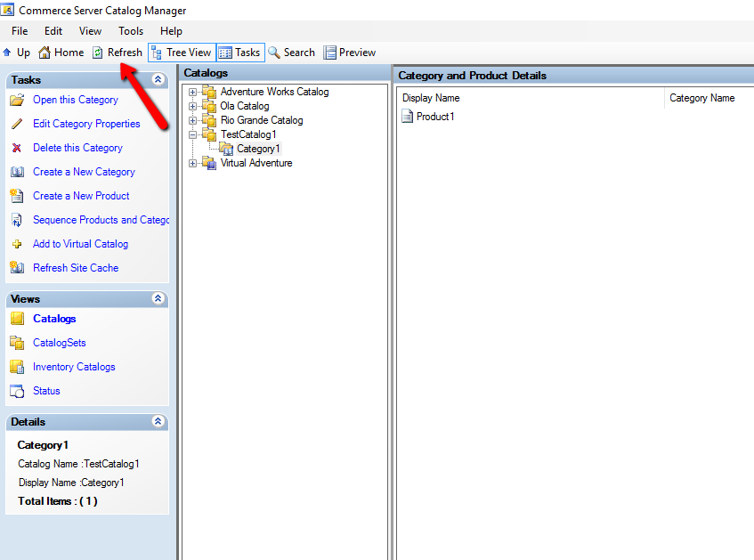
Task: Click the Refresh Site Cache link
Action: coord(76,268)
